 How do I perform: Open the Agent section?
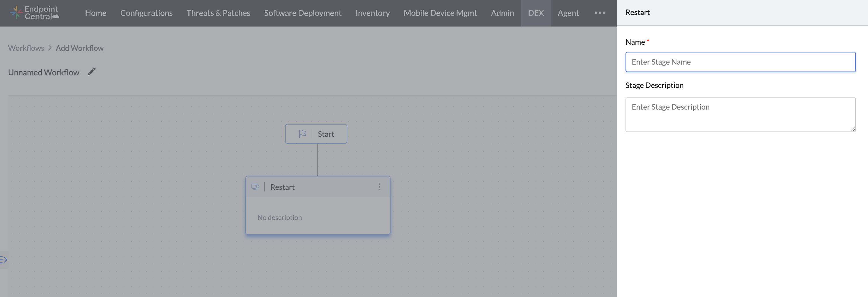point(568,13)
